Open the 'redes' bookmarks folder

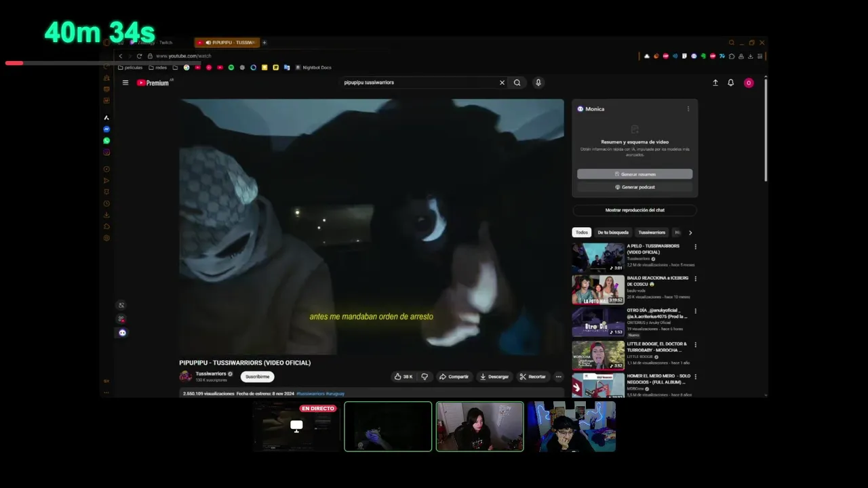coord(158,68)
